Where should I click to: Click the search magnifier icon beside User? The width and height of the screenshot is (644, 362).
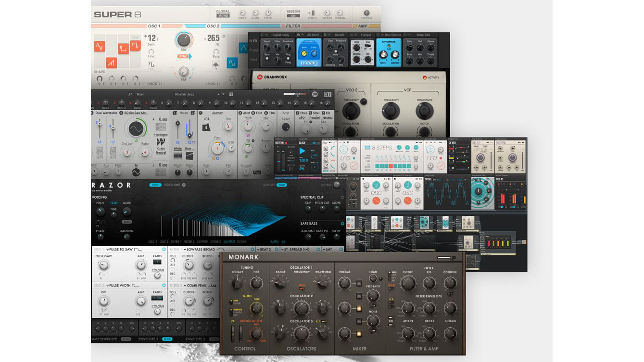click(x=130, y=94)
